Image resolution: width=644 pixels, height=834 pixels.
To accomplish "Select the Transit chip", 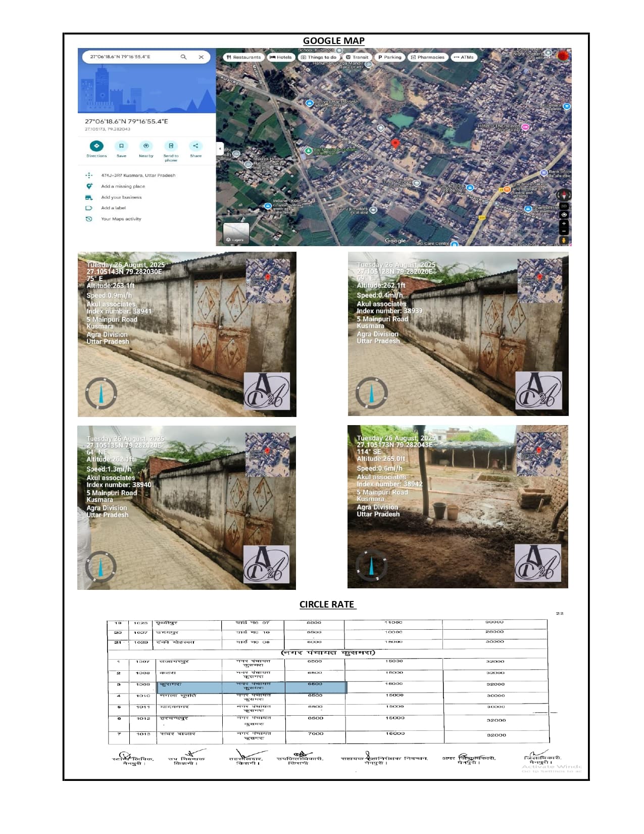I will [357, 57].
